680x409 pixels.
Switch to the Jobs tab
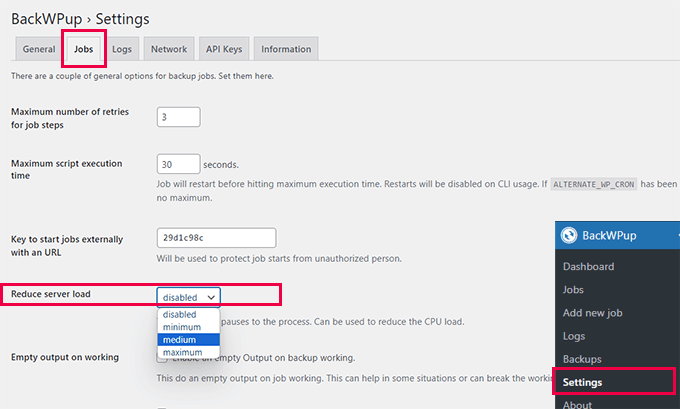(84, 49)
